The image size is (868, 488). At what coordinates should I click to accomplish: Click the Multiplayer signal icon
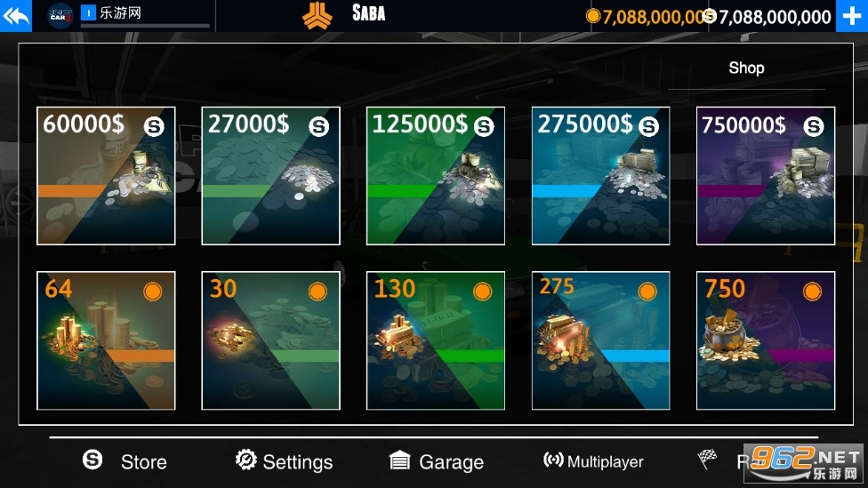(553, 460)
